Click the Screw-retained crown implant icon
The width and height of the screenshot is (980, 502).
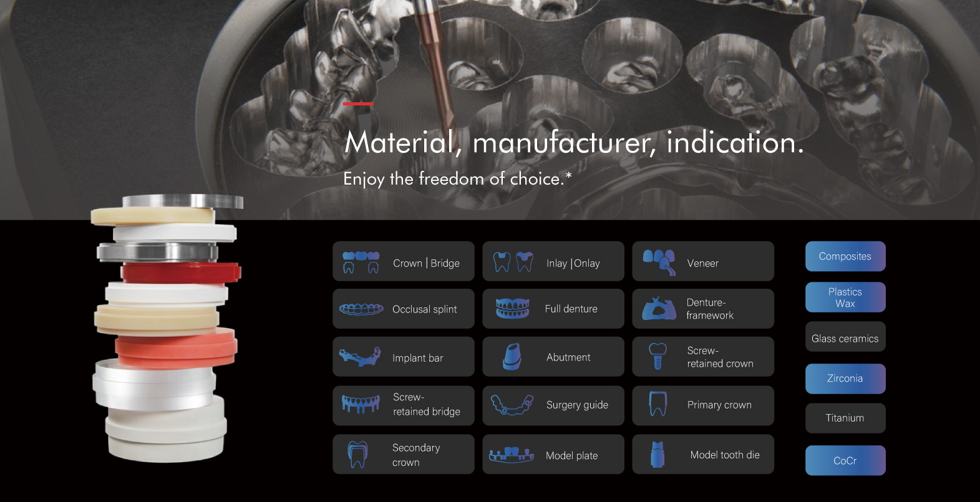coord(657,357)
